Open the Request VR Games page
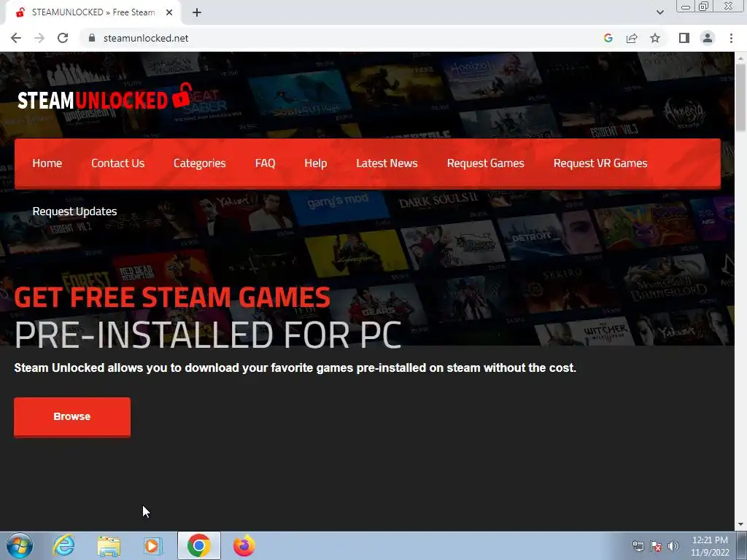The width and height of the screenshot is (747, 560). [x=600, y=163]
